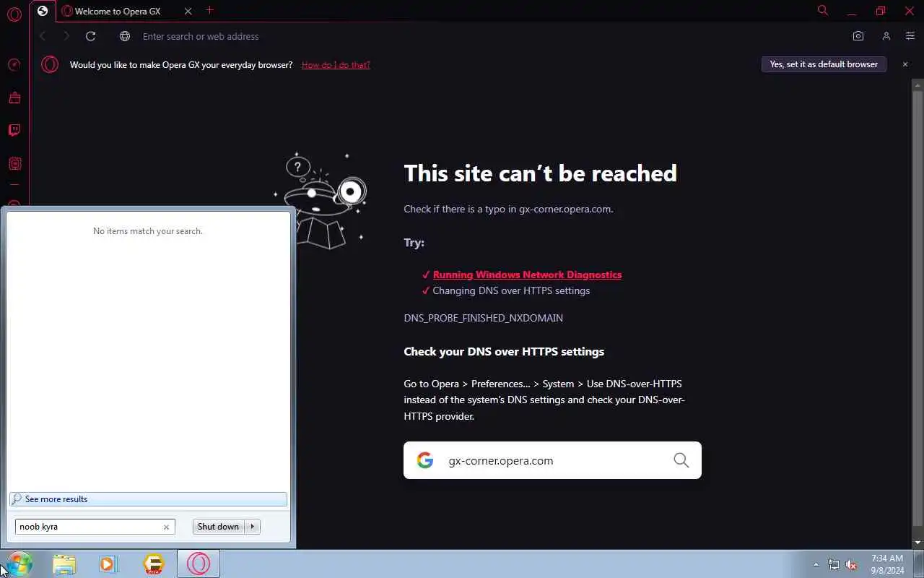924x578 pixels.
Task: Click Opera GX taskbar button
Action: coord(199,564)
